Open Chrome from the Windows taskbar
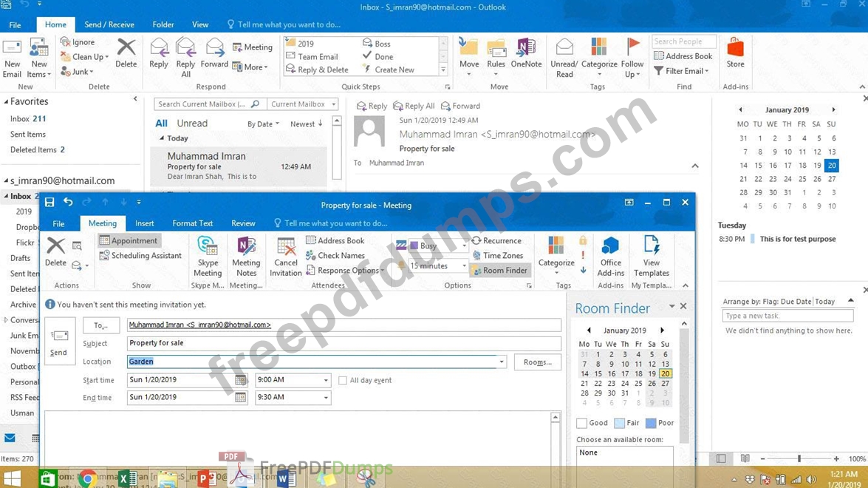 click(x=87, y=478)
